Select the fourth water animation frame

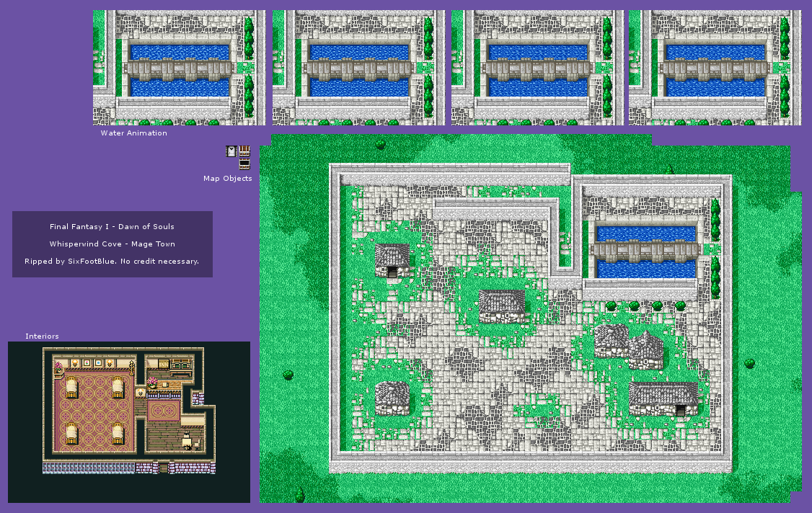click(715, 68)
